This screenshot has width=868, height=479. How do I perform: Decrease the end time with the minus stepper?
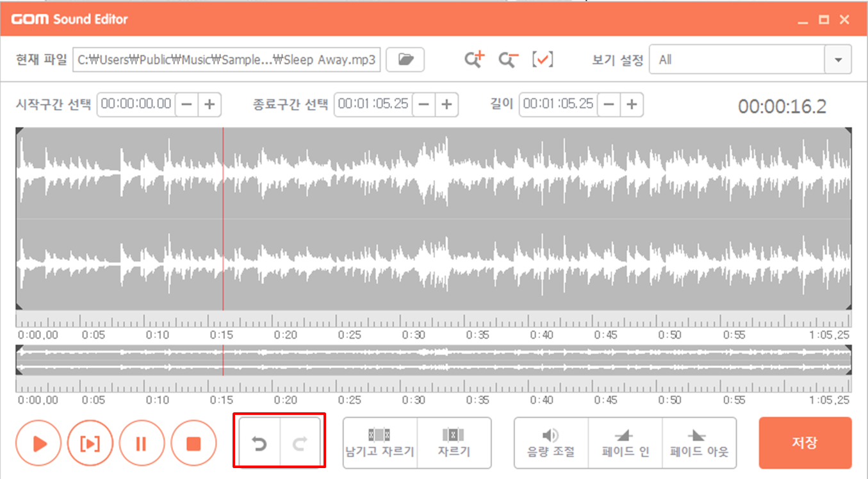pos(424,105)
